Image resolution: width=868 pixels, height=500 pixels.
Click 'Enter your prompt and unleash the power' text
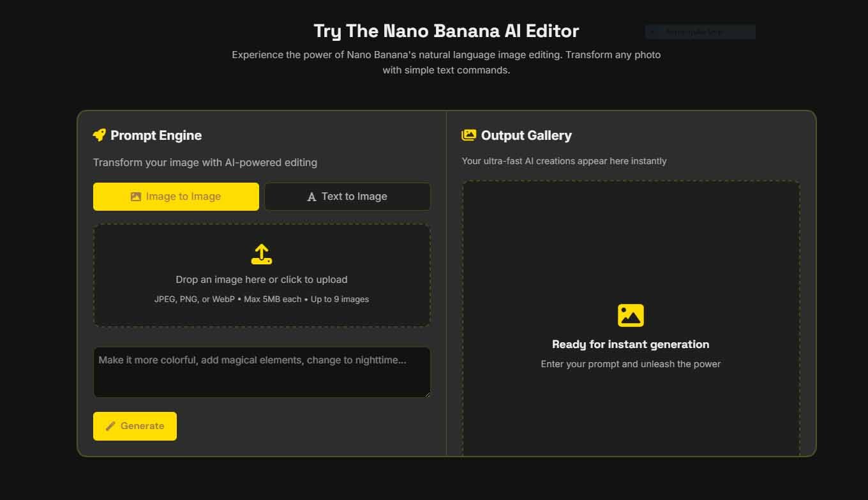631,364
